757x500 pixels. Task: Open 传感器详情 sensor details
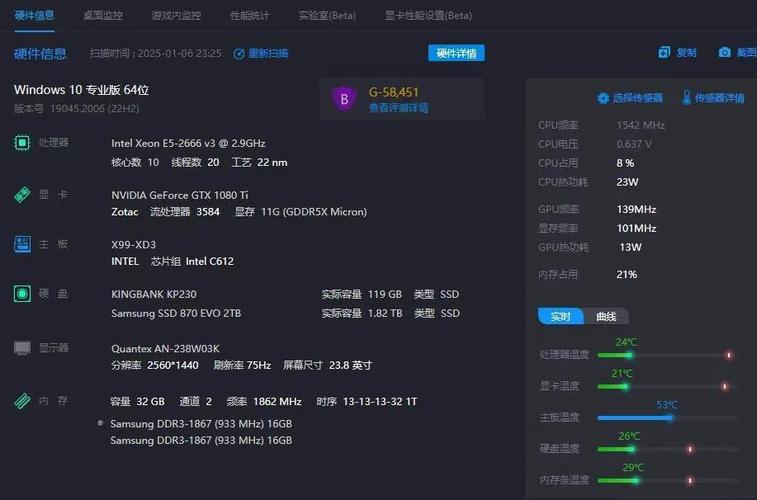tap(719, 98)
